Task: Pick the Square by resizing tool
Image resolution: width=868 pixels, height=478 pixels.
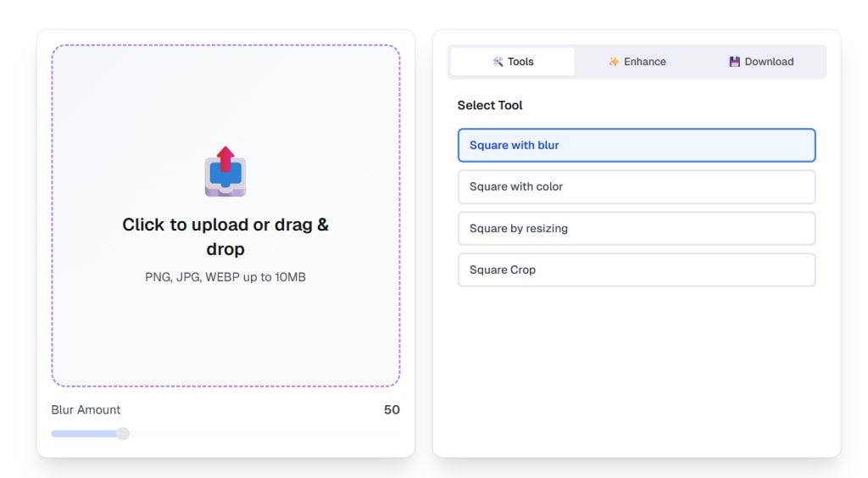Action: point(637,229)
